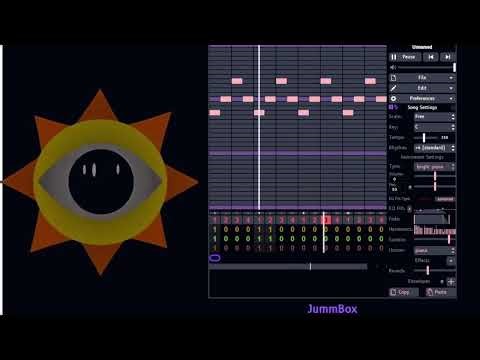Open the Scale dropdown
This screenshot has height=360, width=480.
(435, 117)
